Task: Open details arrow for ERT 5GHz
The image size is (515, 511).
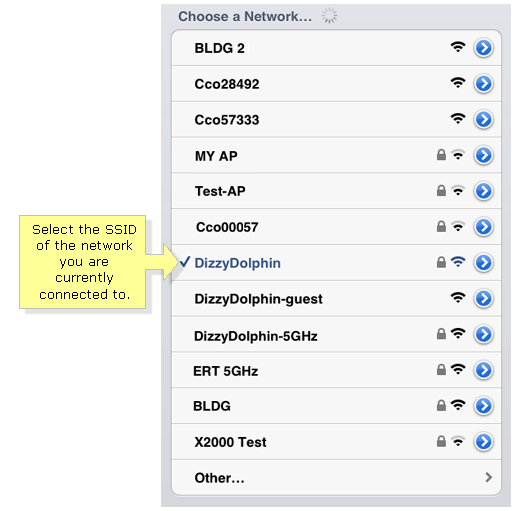Action: pos(483,370)
